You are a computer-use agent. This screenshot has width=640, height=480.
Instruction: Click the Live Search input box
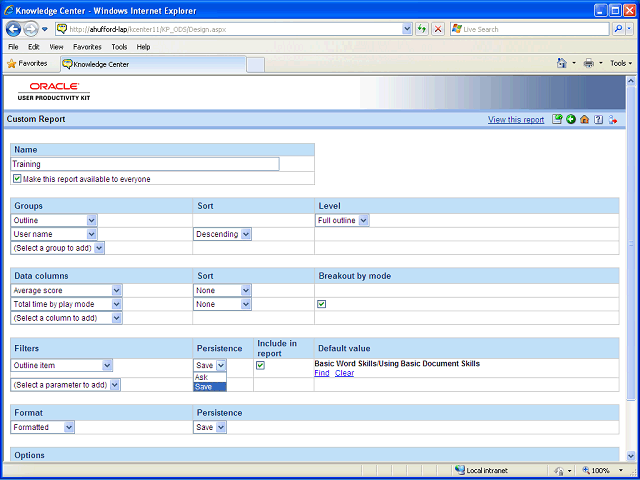coord(530,29)
